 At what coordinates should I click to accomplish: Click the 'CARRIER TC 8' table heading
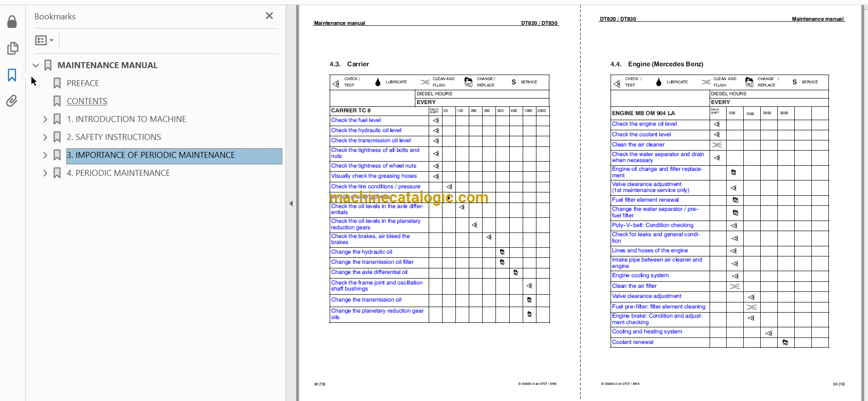tap(350, 110)
